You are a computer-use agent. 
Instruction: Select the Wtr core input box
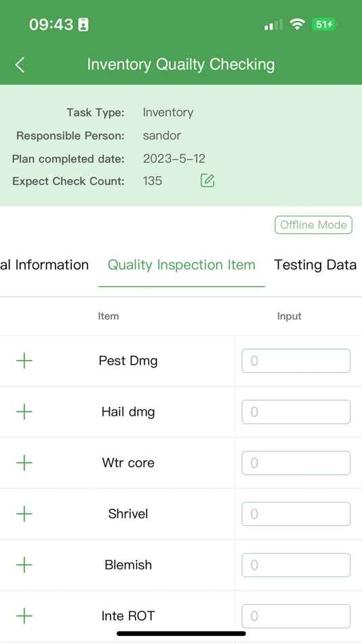click(x=296, y=463)
